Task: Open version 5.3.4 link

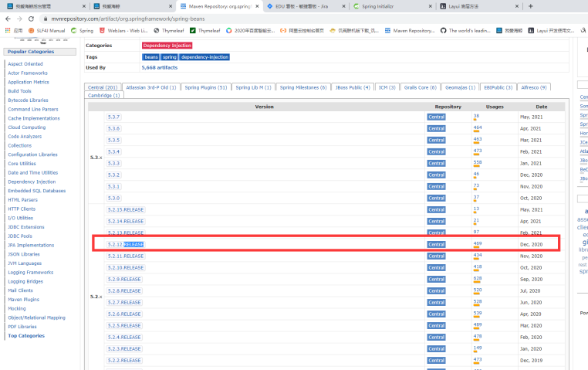Action: (x=113, y=151)
